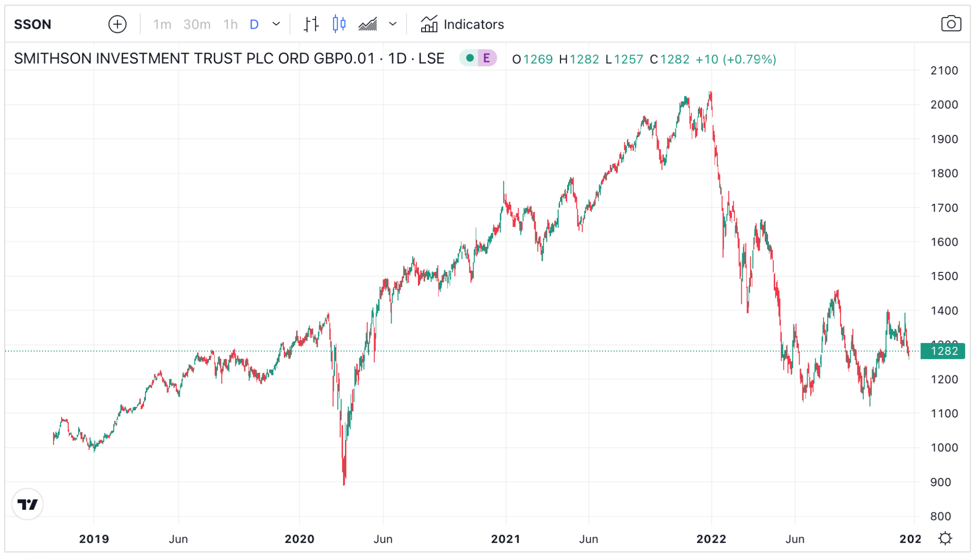This screenshot has width=977, height=560.
Task: Select the 30m interval
Action: (196, 24)
